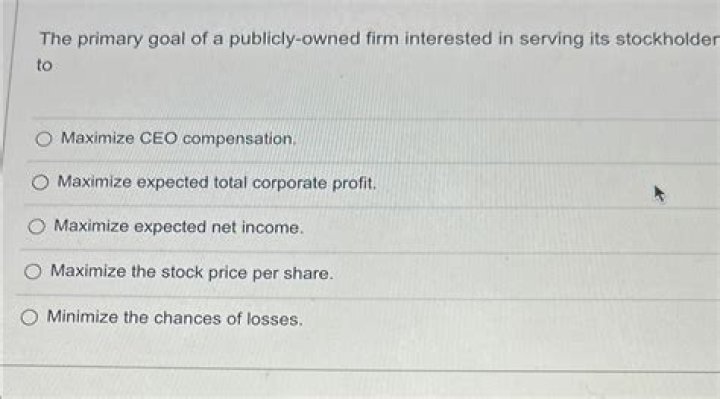Mark the Maximize expected net income option circle
720x399 pixels.
tap(37, 226)
